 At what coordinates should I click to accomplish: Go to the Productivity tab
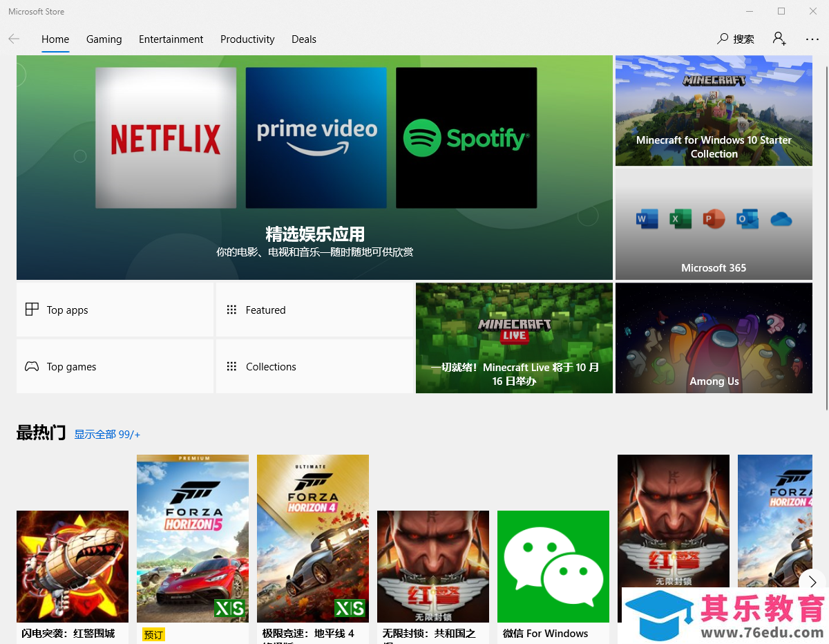click(x=247, y=39)
